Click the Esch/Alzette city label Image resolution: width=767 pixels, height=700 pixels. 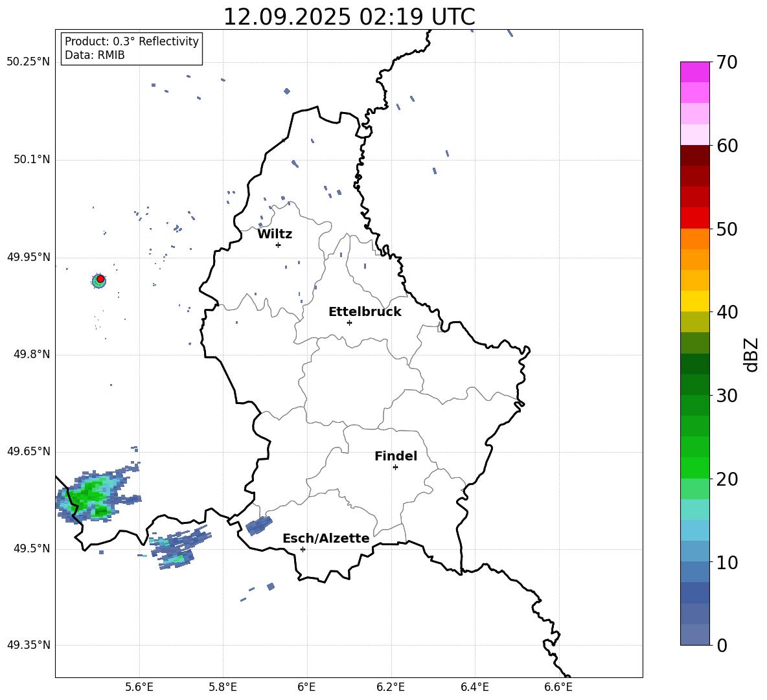[x=326, y=538]
